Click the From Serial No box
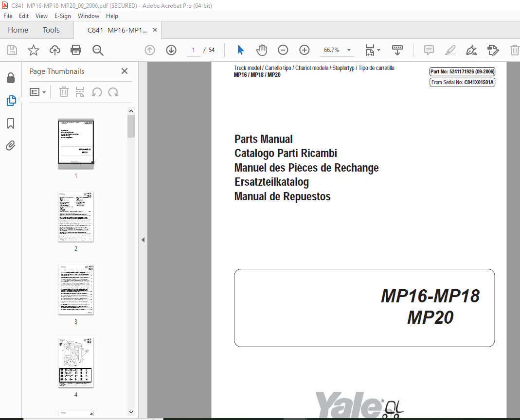 click(x=462, y=82)
